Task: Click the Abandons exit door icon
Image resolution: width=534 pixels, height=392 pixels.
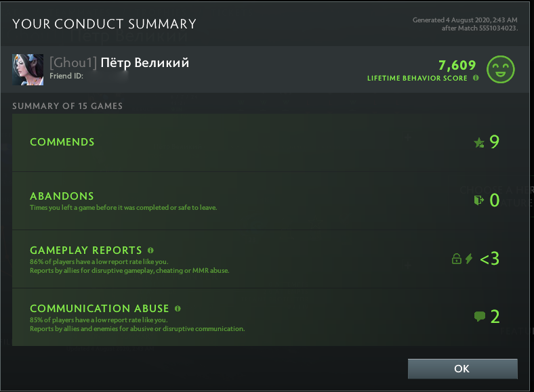Action: click(x=479, y=200)
